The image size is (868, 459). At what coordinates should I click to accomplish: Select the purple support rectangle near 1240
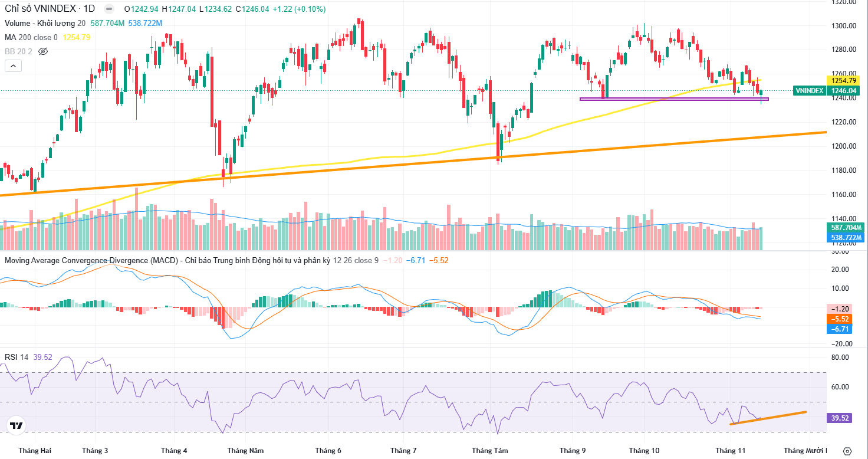[674, 99]
